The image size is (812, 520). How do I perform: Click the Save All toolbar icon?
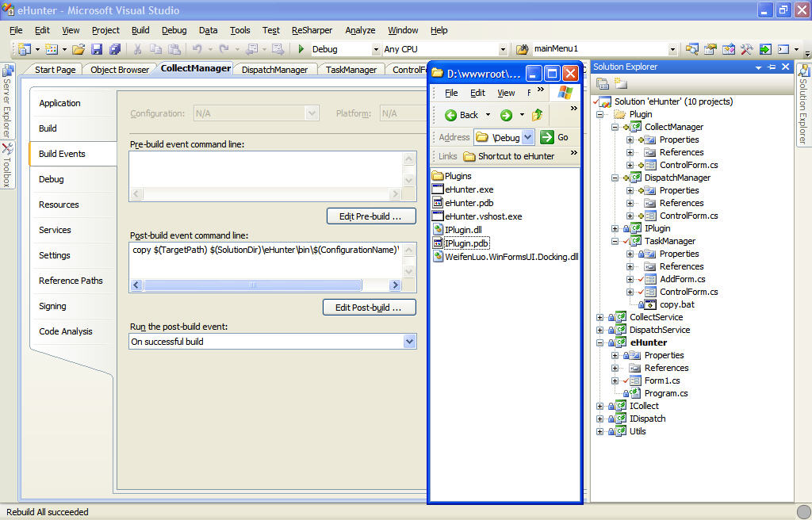(114, 49)
